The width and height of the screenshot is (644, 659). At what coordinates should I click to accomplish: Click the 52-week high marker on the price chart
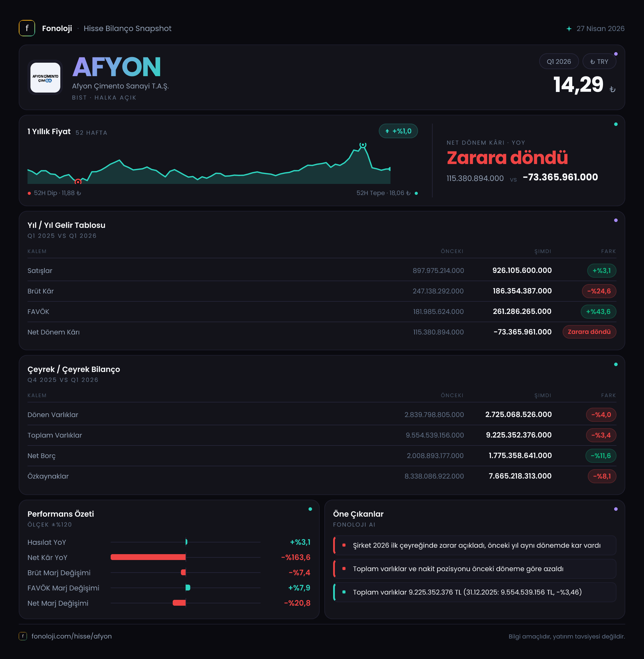[363, 145]
